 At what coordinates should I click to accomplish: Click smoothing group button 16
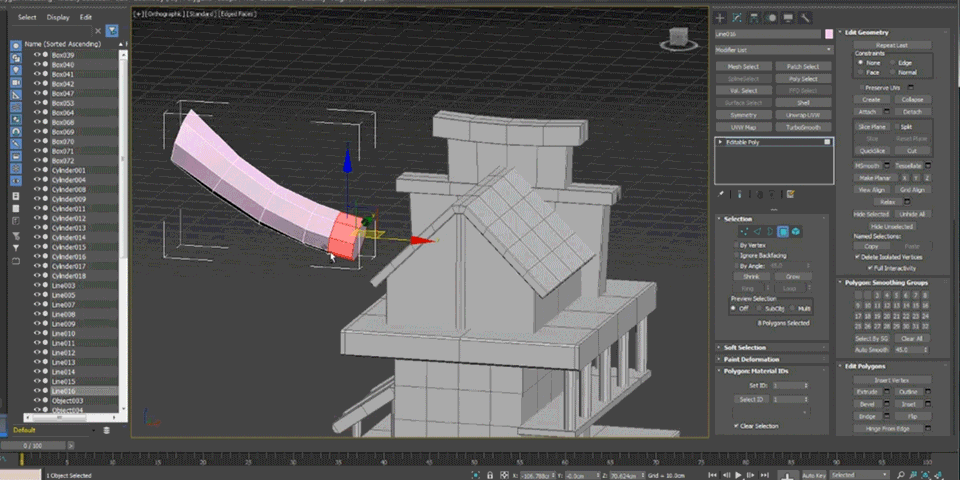click(x=925, y=306)
